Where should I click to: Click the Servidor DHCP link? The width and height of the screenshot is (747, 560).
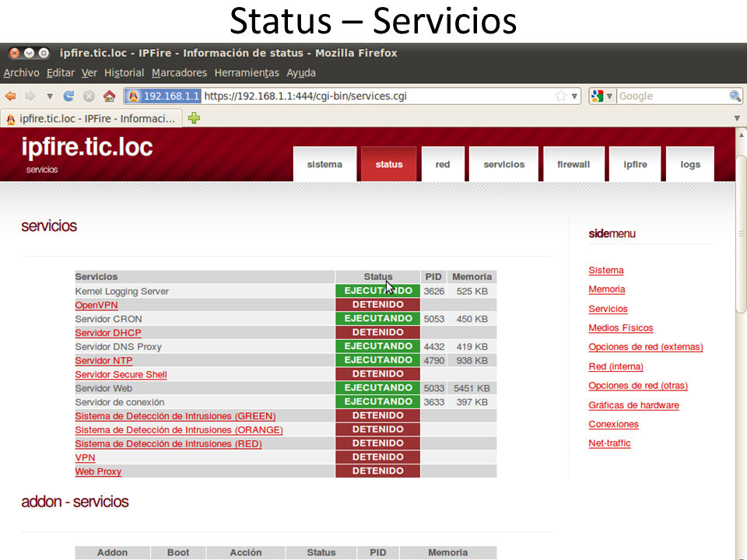click(108, 333)
